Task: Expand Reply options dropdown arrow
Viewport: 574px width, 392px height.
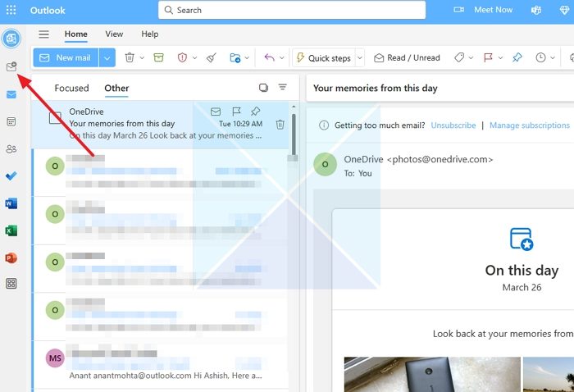Action: point(282,58)
